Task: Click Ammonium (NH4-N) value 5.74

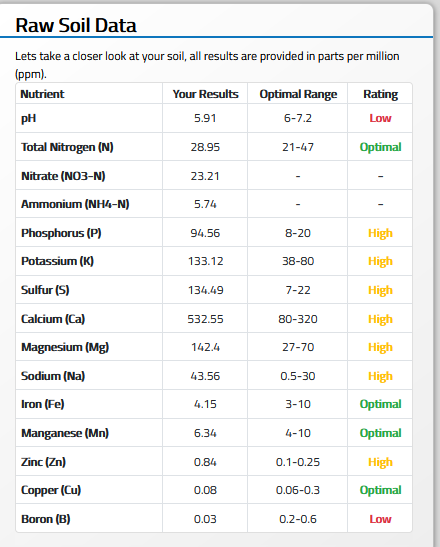Action: point(205,204)
